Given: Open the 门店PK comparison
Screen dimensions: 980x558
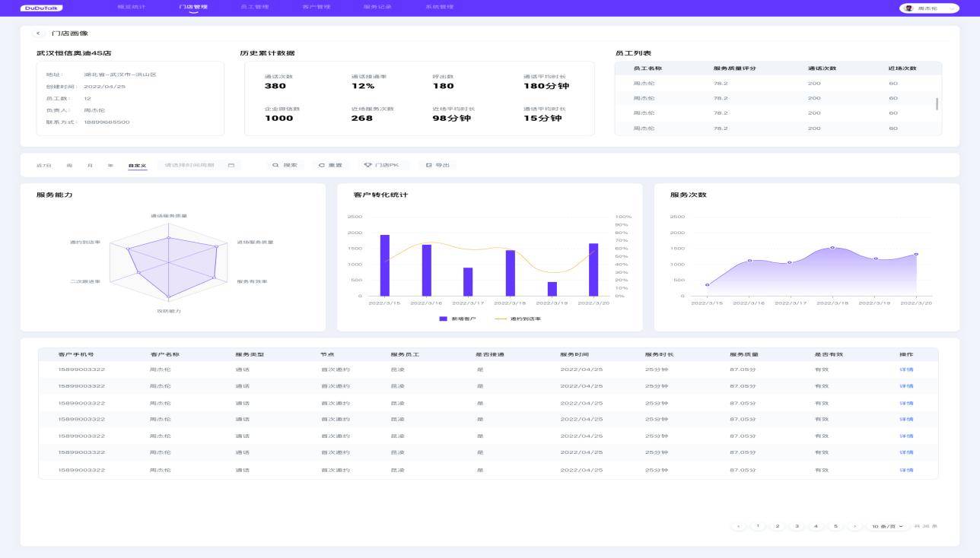Looking at the screenshot, I should (382, 165).
